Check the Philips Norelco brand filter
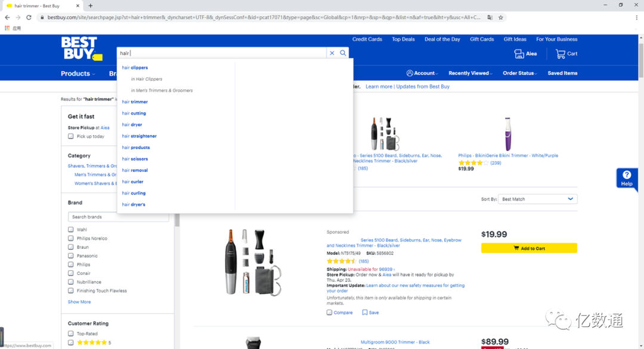 [x=70, y=239]
